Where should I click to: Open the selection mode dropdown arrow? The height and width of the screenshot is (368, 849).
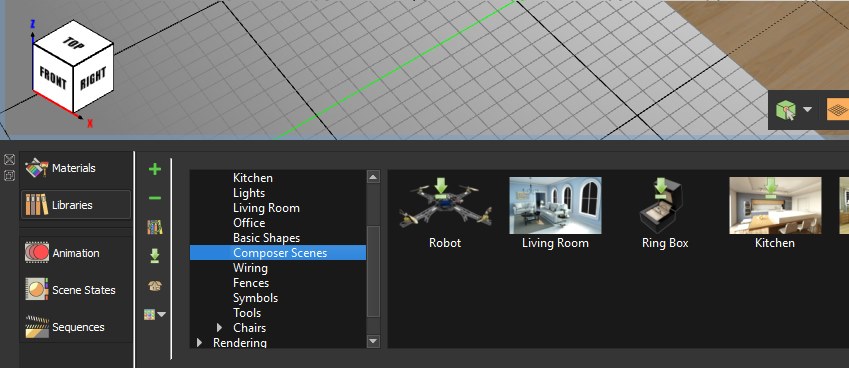point(807,110)
